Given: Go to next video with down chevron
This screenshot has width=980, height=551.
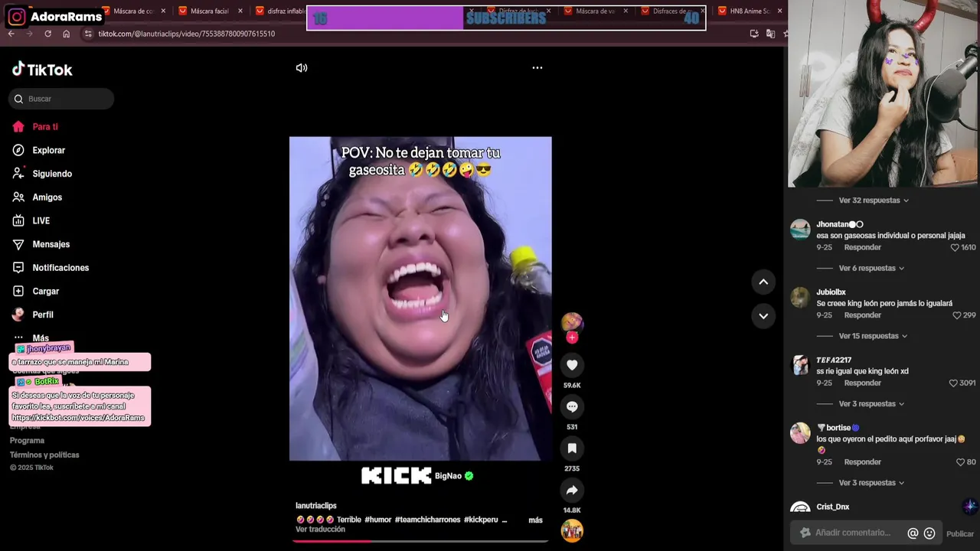Looking at the screenshot, I should 763,315.
